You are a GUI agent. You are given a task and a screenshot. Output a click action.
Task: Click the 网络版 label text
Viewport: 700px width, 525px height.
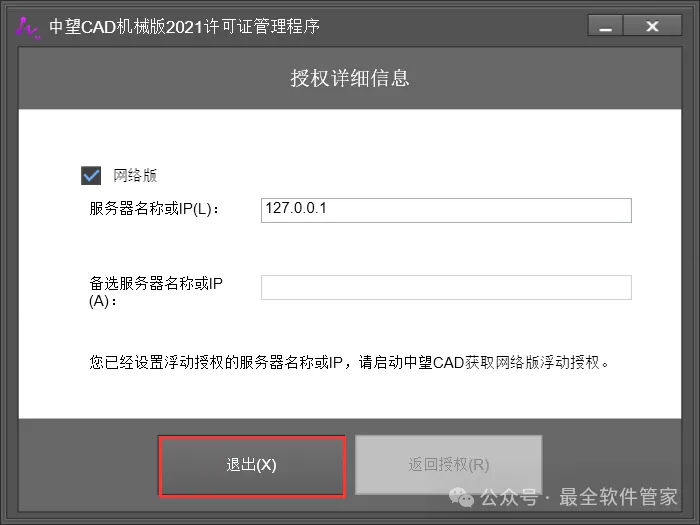[135, 175]
